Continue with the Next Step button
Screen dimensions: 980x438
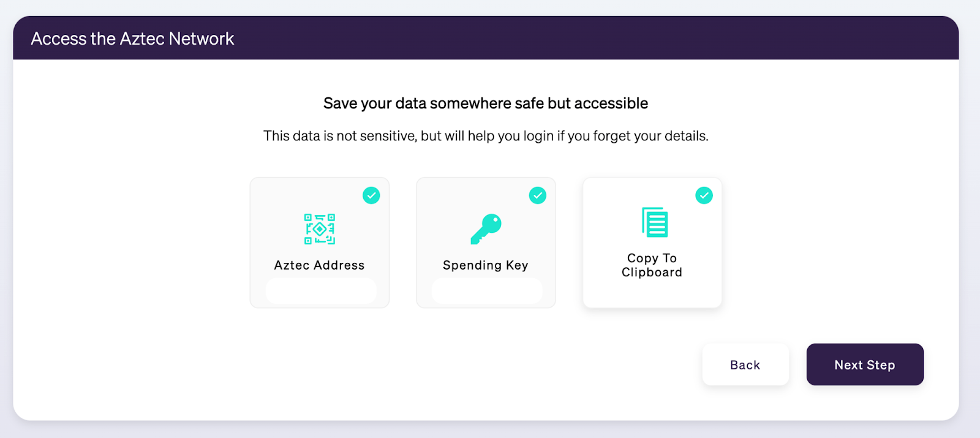pyautogui.click(x=865, y=364)
